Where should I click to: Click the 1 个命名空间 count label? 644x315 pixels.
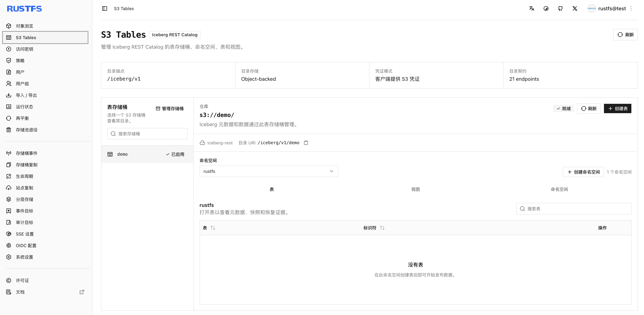click(x=619, y=172)
